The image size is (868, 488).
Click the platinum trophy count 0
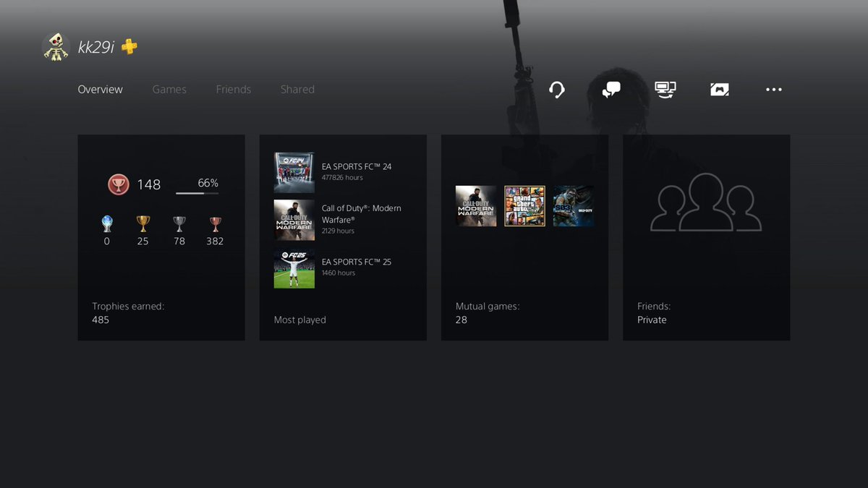click(107, 241)
